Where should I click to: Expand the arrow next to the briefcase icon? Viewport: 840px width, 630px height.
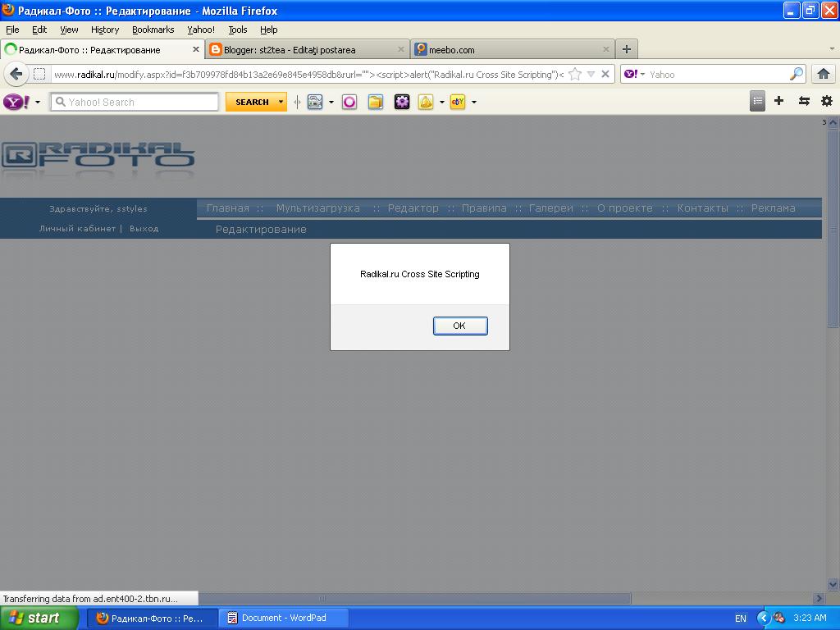coord(331,102)
